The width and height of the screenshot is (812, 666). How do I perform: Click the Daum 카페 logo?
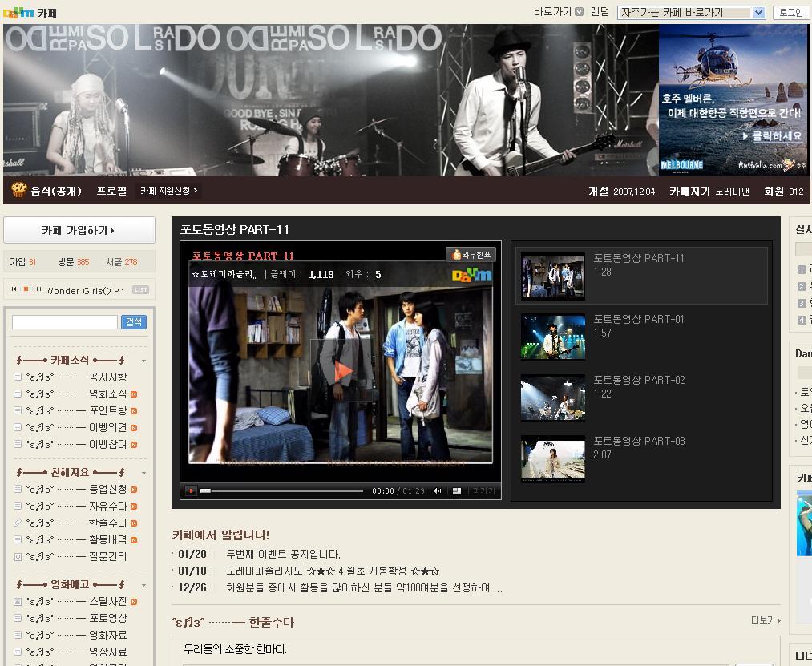[30, 13]
